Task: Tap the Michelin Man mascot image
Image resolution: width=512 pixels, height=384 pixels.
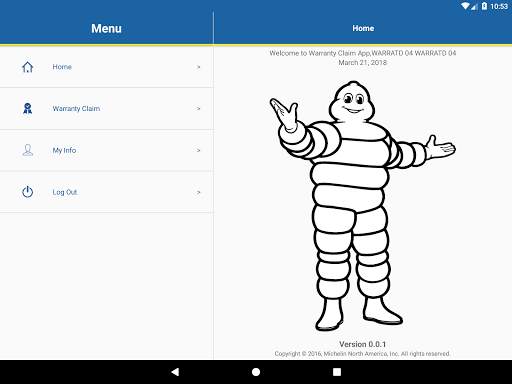Action: [x=363, y=206]
